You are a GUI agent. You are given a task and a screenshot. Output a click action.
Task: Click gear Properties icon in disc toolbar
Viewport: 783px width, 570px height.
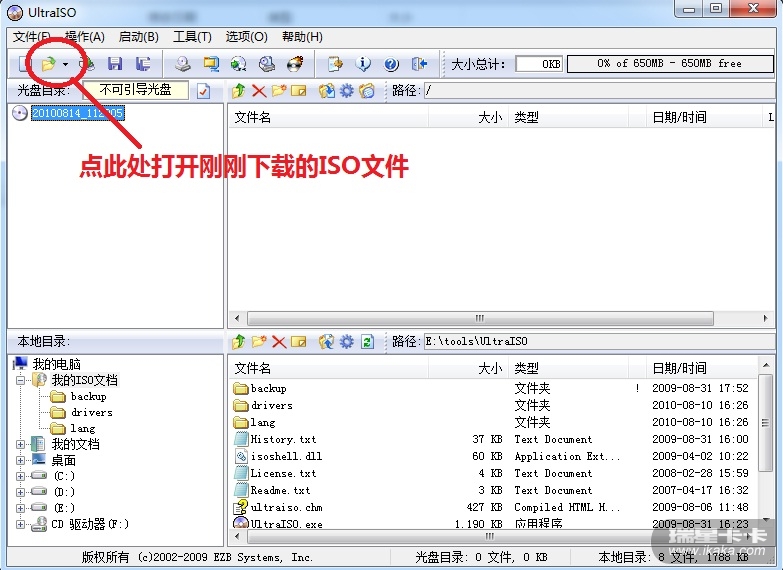[347, 90]
